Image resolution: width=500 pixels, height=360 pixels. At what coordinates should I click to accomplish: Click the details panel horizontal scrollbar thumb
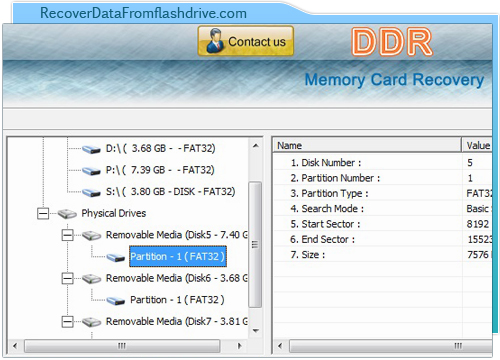391,346
